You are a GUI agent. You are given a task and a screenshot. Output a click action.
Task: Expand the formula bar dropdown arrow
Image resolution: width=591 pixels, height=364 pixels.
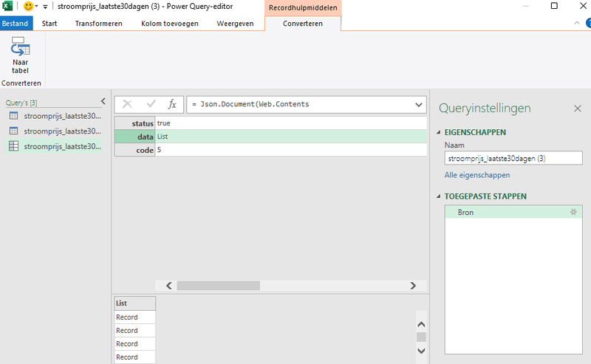pyautogui.click(x=418, y=105)
